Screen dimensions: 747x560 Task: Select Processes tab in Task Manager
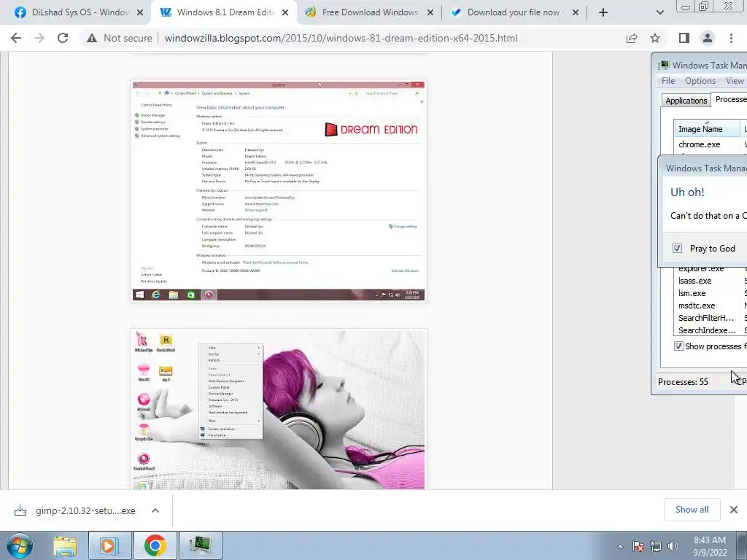click(729, 99)
